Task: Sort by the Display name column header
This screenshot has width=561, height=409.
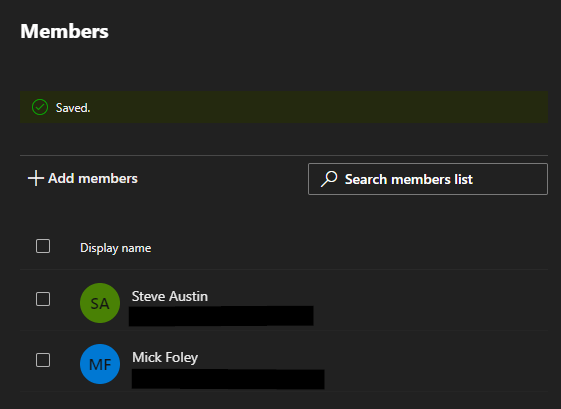Action: tap(116, 248)
